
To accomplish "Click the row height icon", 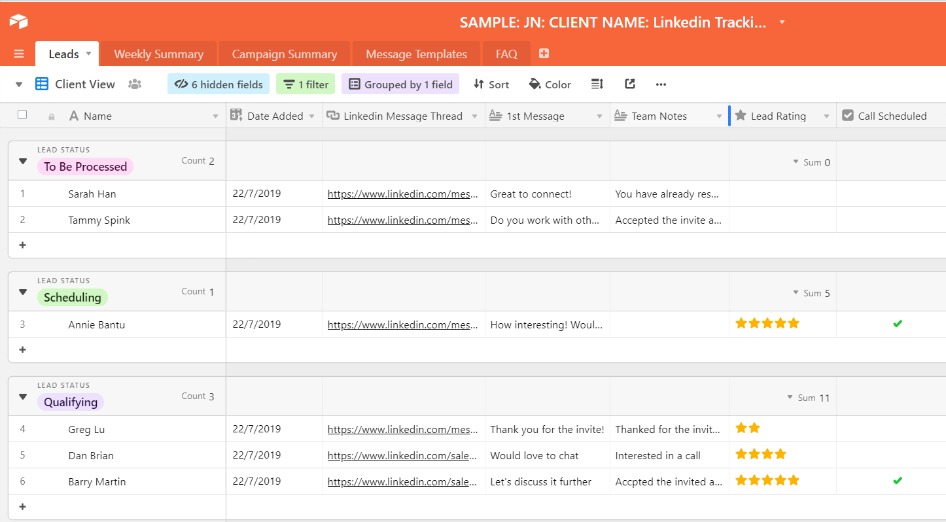I will click(597, 84).
